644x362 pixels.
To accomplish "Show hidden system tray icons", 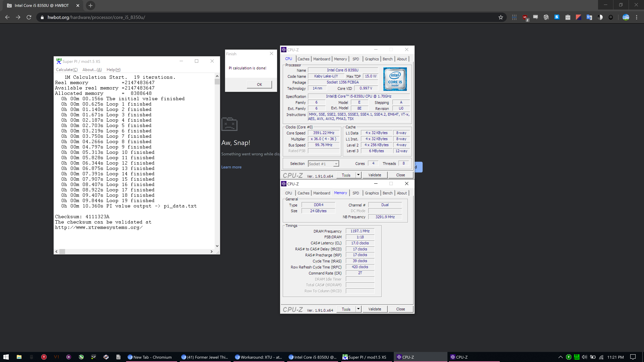I will click(560, 357).
